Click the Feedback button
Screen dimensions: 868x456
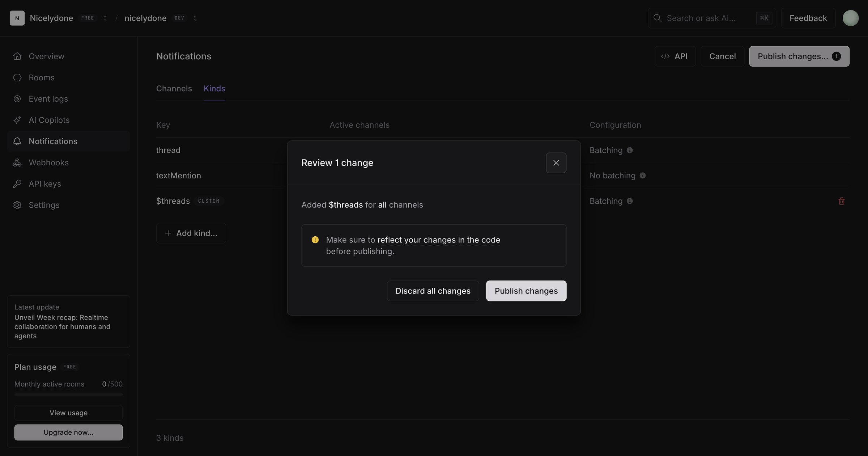point(808,18)
